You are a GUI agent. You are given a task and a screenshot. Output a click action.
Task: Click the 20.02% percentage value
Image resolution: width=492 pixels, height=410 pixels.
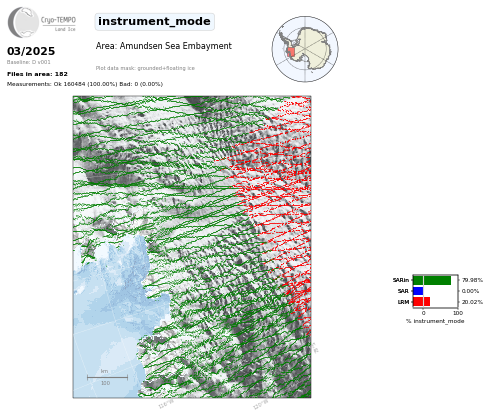click(x=472, y=302)
